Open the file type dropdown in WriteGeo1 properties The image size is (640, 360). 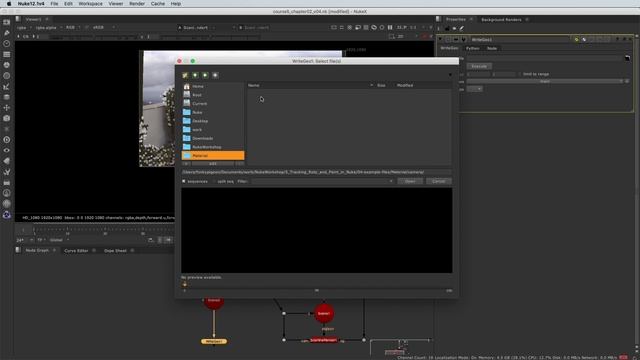475,89
